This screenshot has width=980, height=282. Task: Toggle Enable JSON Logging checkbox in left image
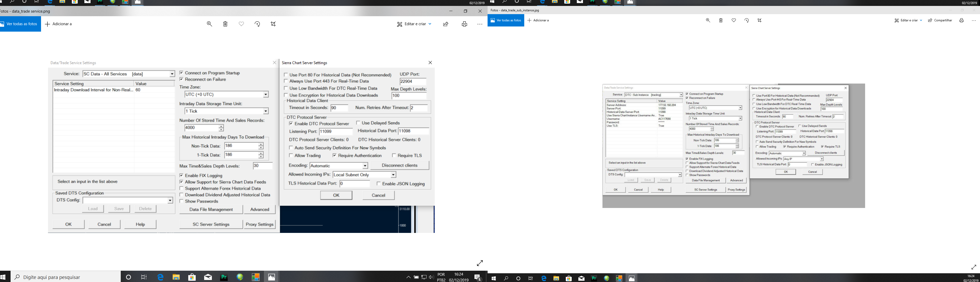pyautogui.click(x=379, y=184)
